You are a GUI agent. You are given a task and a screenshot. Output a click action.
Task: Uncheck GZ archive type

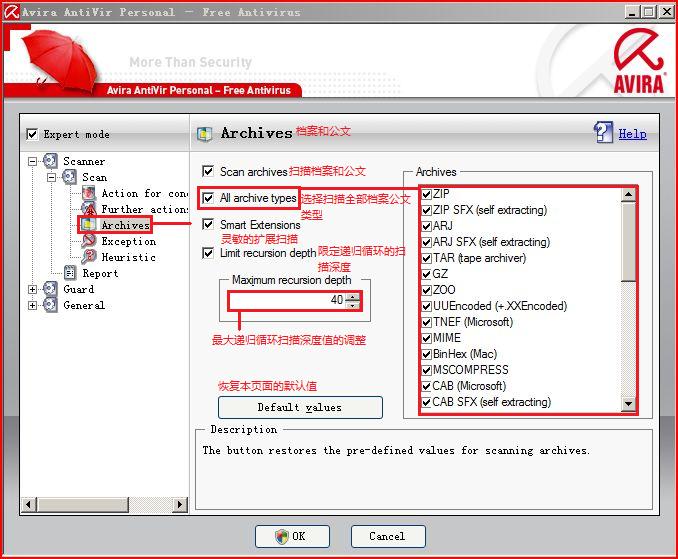pos(426,274)
